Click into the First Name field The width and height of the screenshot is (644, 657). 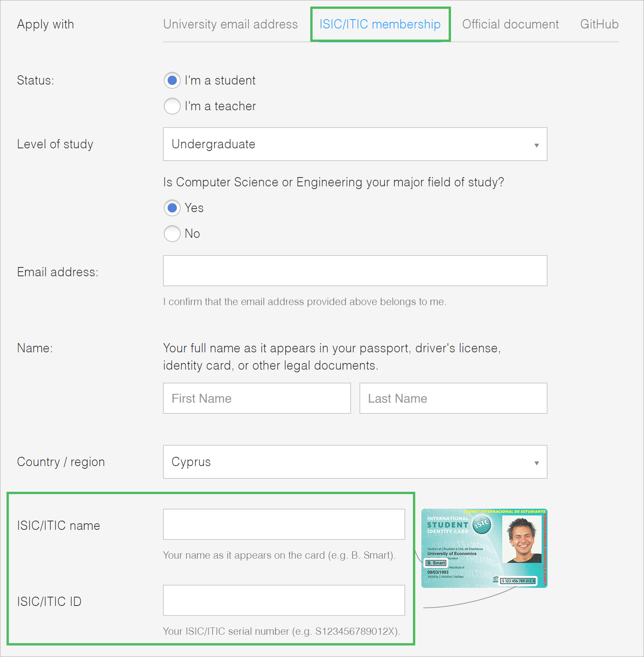(x=257, y=398)
